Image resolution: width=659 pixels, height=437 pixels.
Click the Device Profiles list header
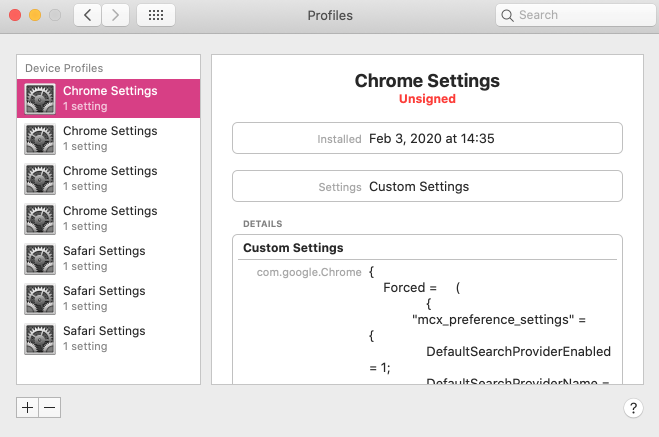click(64, 68)
